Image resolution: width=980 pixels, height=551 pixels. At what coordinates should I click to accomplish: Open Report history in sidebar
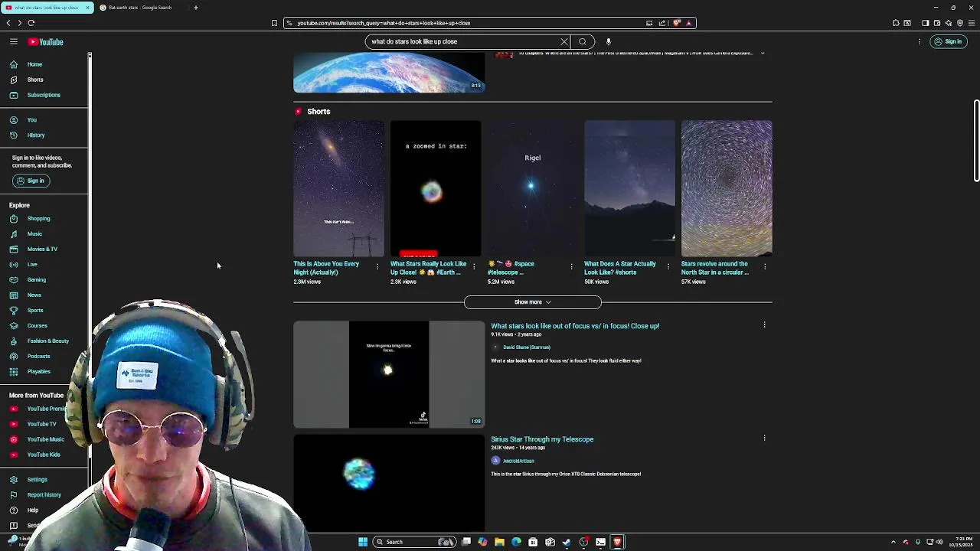point(44,495)
